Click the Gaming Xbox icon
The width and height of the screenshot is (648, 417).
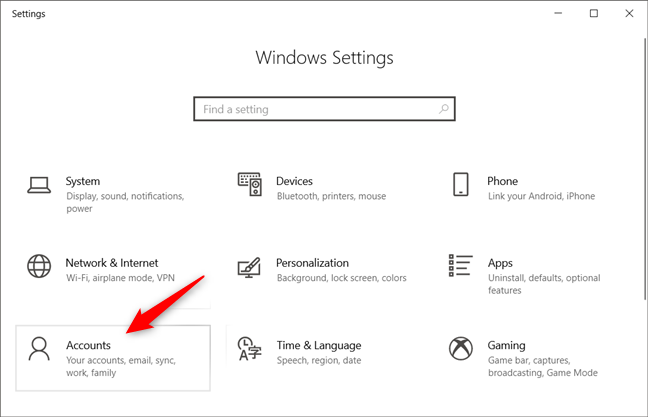pos(460,349)
